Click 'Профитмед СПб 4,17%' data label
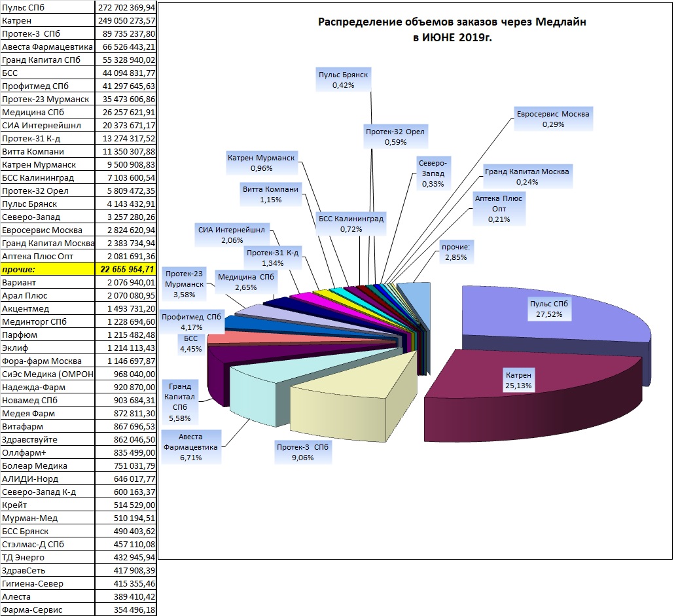 point(191,322)
